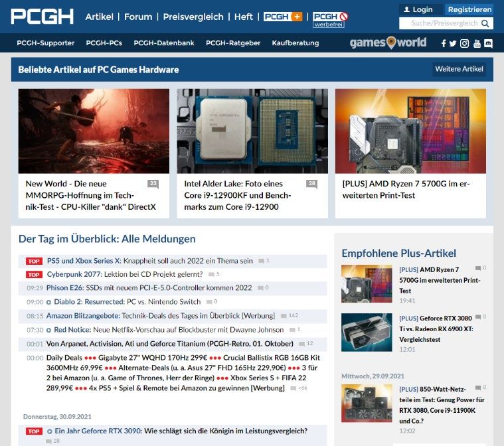Click the comment icon on the RTX 3080 Ti plus article

point(478,317)
